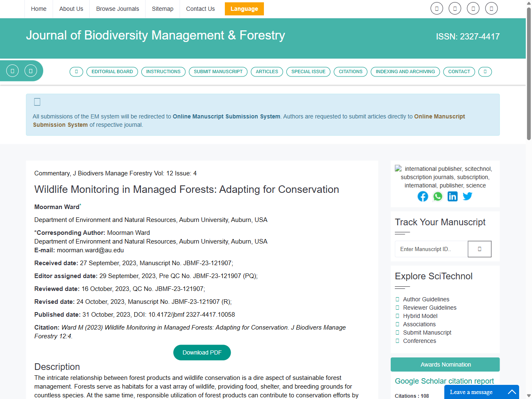Share the article via WhatsApp icon

pos(438,197)
